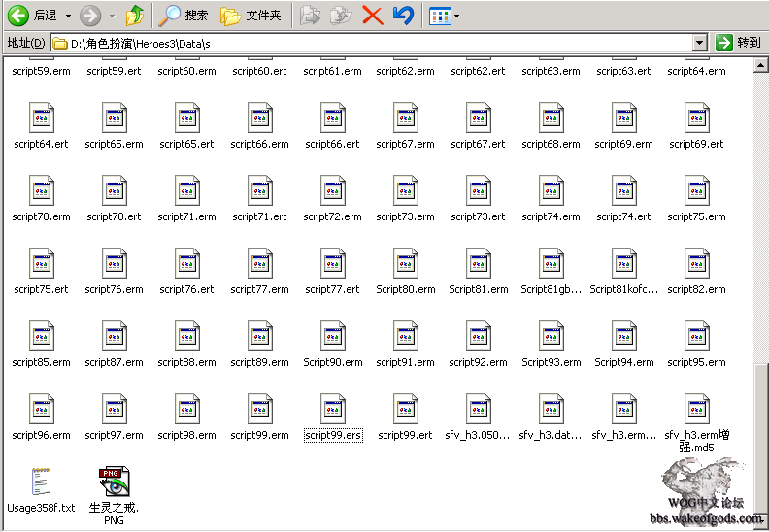Select the Script90.erm file icon
The image size is (769, 532).
pos(332,336)
